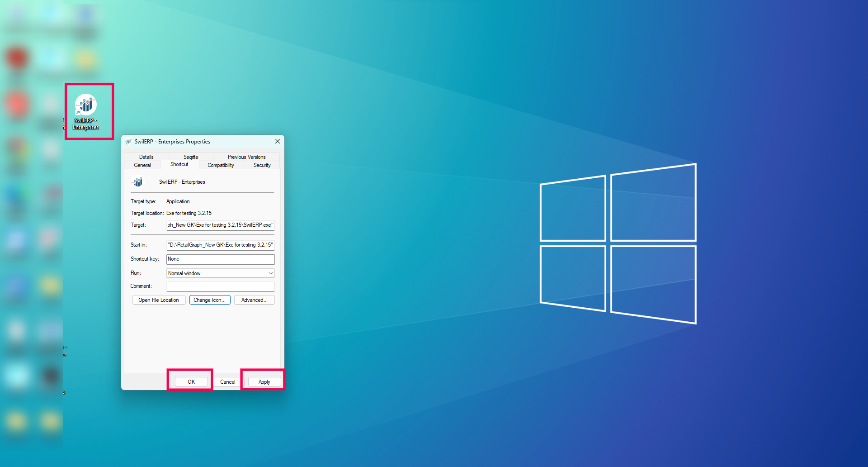Focus the Shortcut key field
This screenshot has width=868, height=467.
220,259
